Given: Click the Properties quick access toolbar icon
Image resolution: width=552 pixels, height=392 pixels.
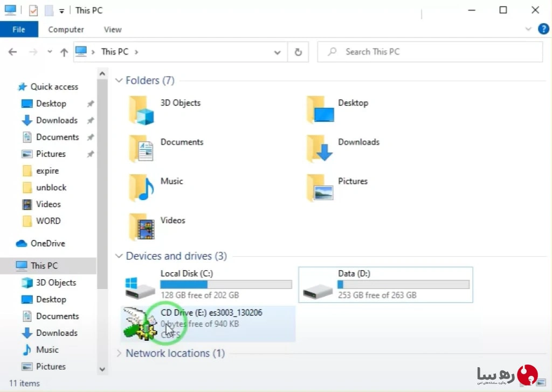Looking at the screenshot, I should (33, 11).
